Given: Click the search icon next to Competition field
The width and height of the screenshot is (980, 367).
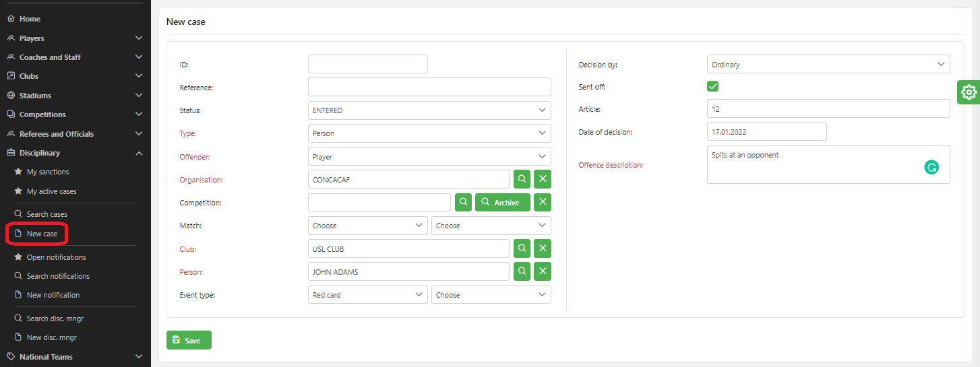Looking at the screenshot, I should coord(463,202).
